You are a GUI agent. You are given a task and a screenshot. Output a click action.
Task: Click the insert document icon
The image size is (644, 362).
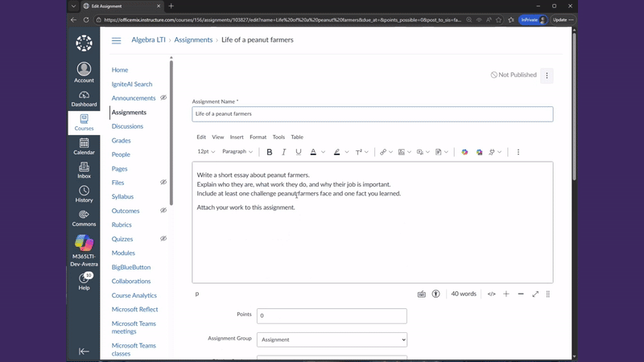coord(438,152)
